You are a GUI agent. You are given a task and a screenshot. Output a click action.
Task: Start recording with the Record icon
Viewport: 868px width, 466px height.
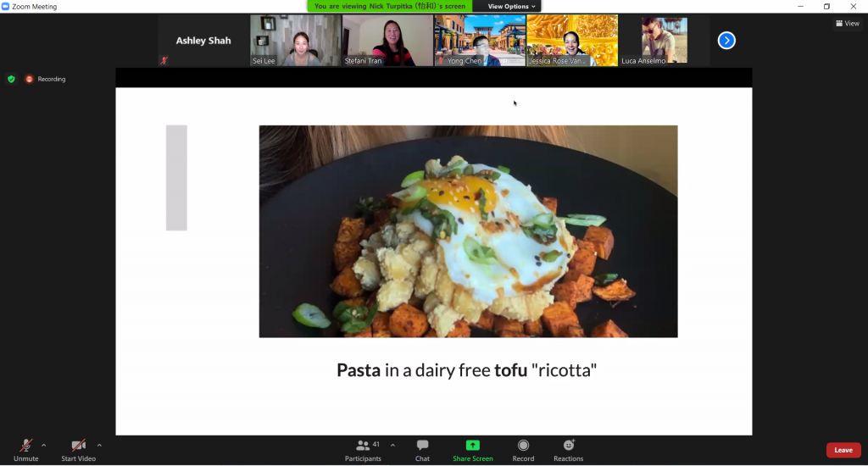(x=523, y=446)
